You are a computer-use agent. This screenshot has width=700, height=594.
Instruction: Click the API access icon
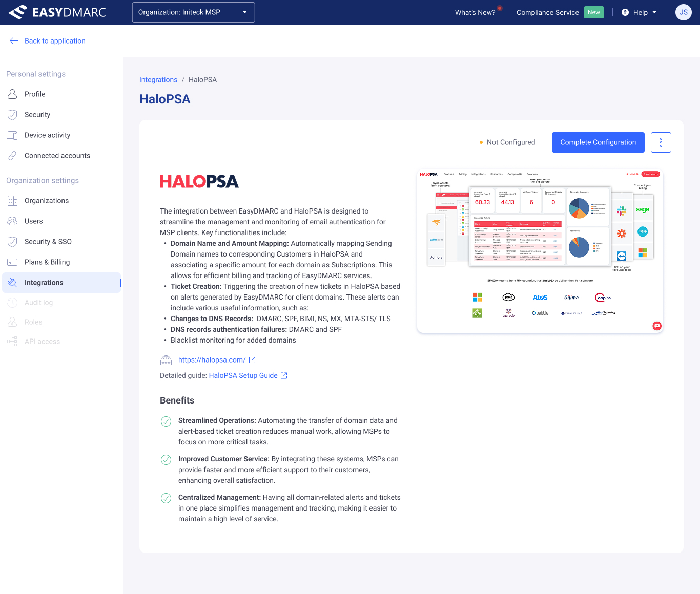point(12,342)
